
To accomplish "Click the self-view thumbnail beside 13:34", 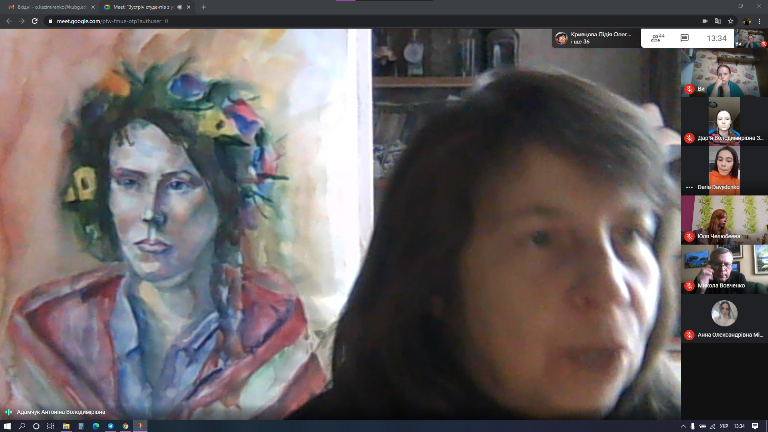I will [751, 38].
